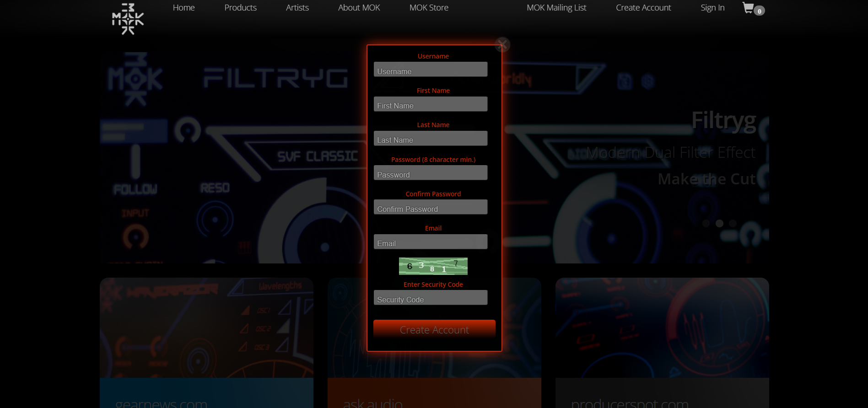868x408 pixels.
Task: Visit the MOK Store
Action: click(x=429, y=8)
